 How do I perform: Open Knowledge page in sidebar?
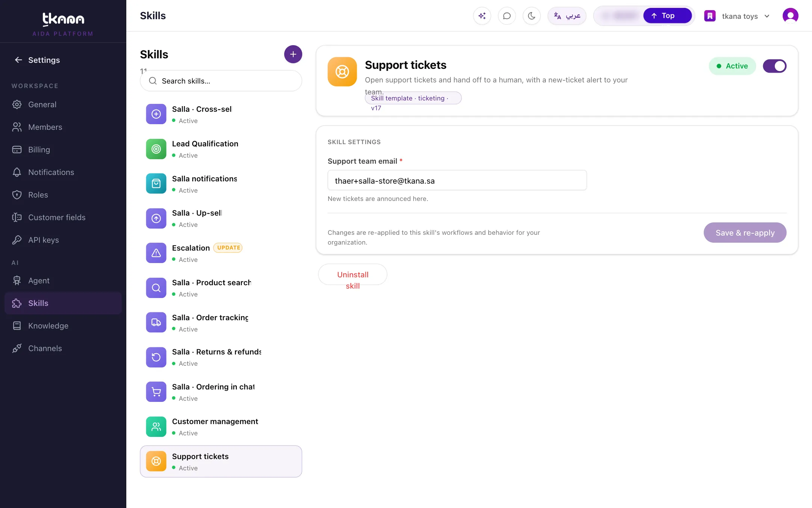click(x=63, y=326)
